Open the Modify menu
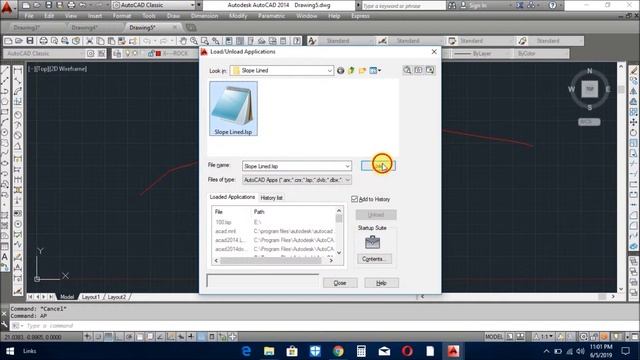Viewport: 640px width, 360px height. point(238,16)
